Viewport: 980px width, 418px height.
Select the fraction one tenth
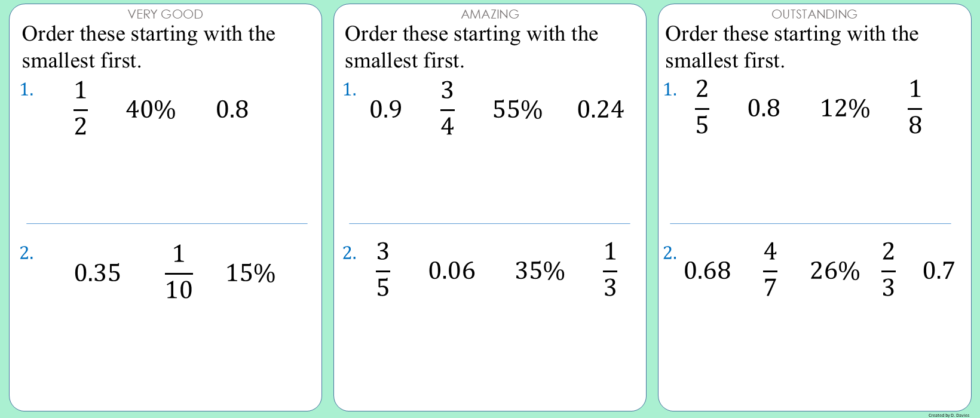click(179, 272)
